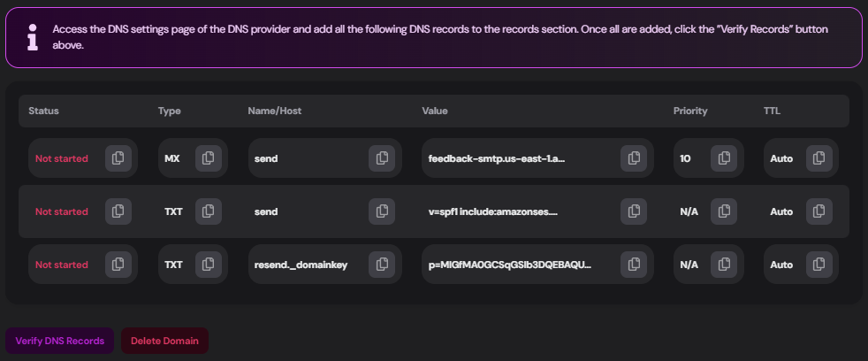Click the send host in the v=spf1 row
The image size is (868, 361).
[x=266, y=211]
